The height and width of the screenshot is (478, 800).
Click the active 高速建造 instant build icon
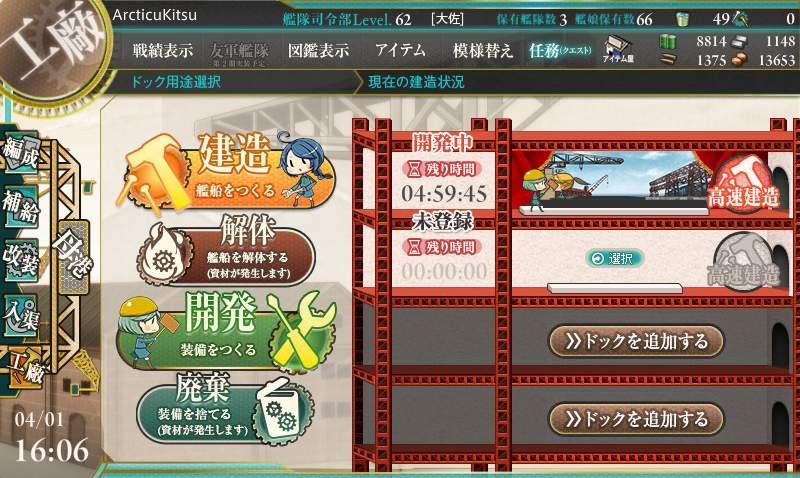coord(743,185)
